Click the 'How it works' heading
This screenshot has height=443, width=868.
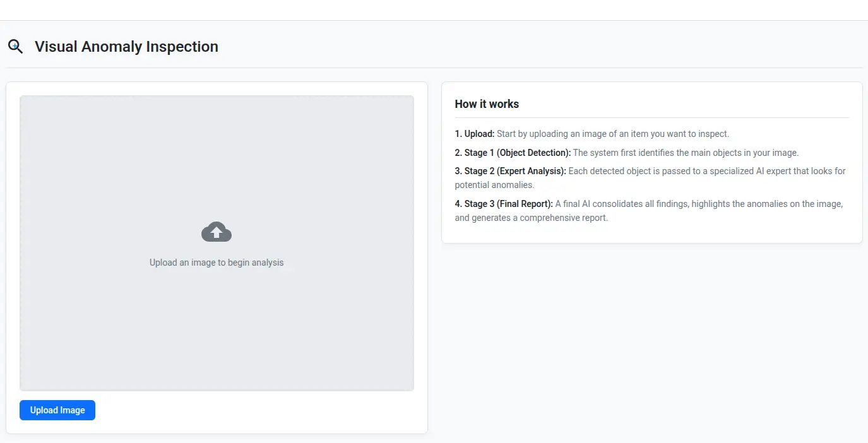487,103
